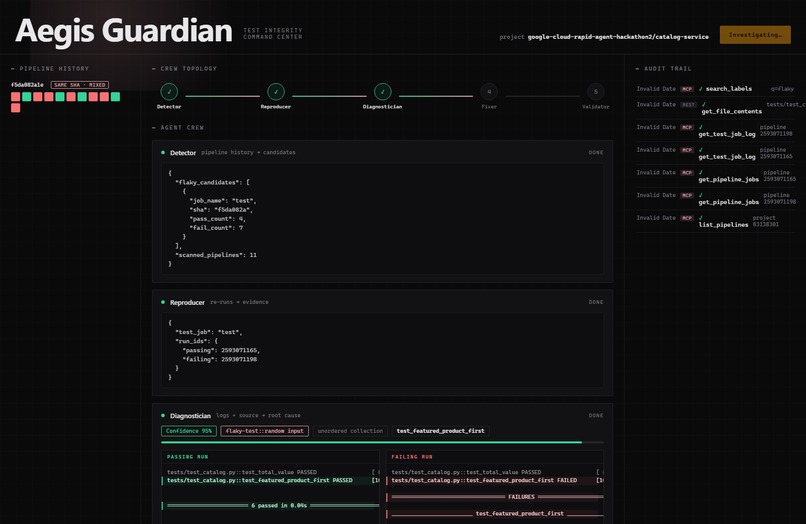
Task: Collapse the Crew Topology section header
Action: (185, 68)
